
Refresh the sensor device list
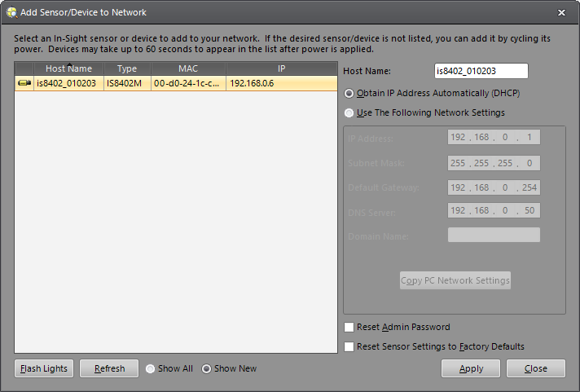pos(109,368)
